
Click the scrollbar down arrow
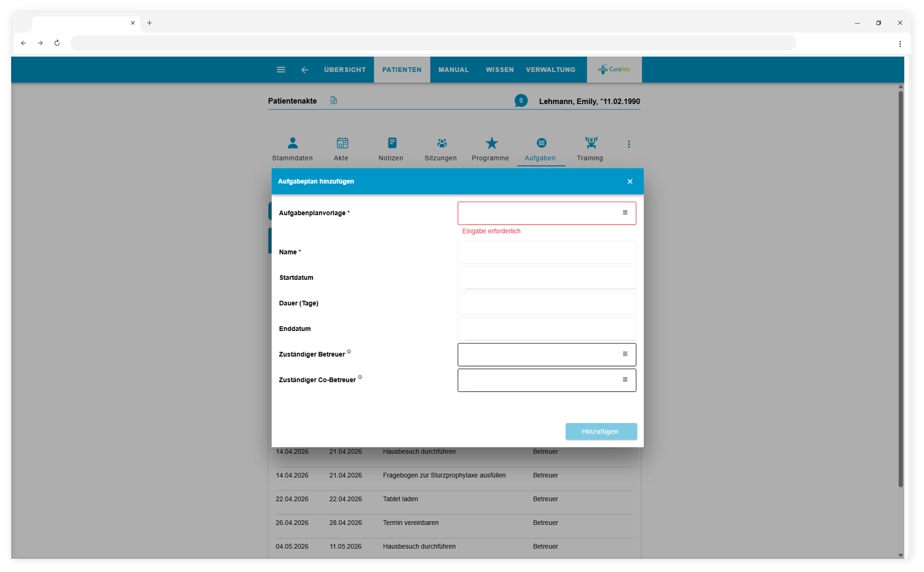point(901,555)
